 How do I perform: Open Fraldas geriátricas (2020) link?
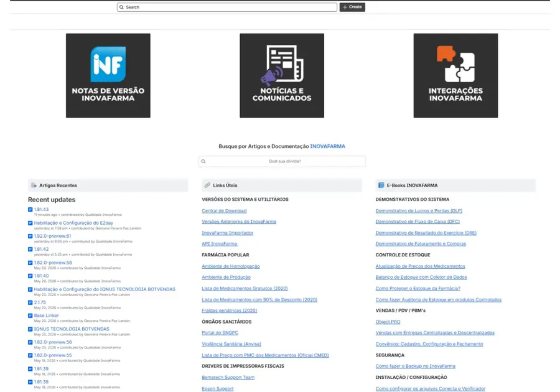[x=229, y=310]
